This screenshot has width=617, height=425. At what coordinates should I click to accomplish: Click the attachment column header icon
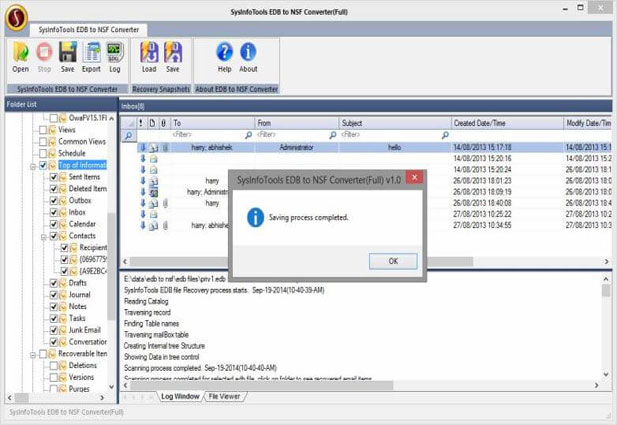[x=163, y=123]
